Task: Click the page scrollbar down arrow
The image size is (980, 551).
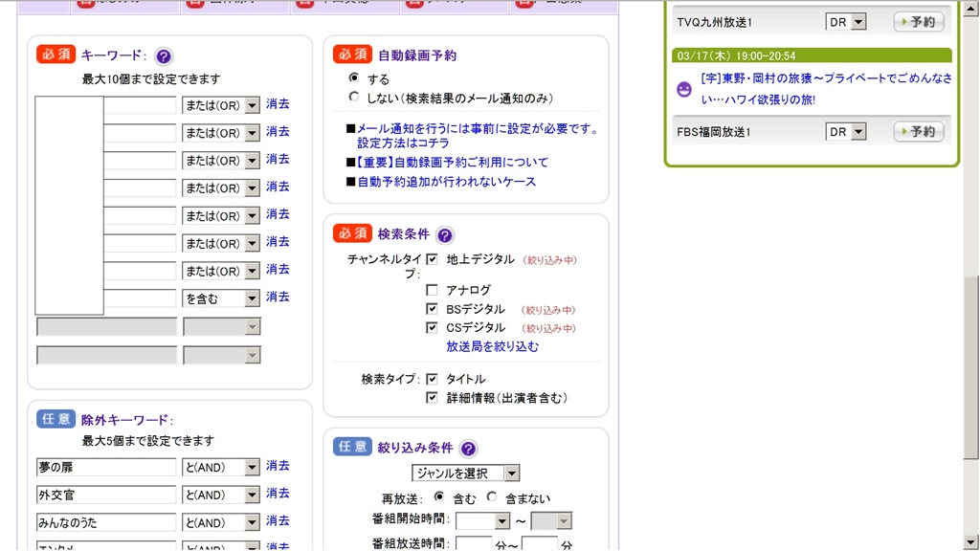Action: point(970,542)
